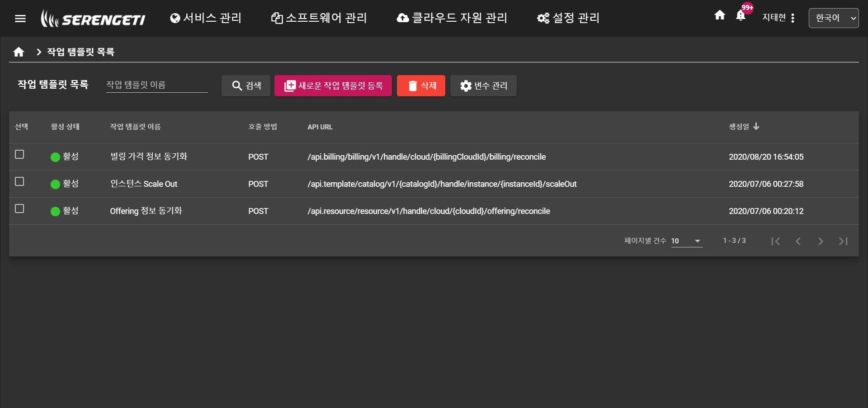Image resolution: width=868 pixels, height=408 pixels.
Task: Open the 한국어 language dropdown
Action: pyautogui.click(x=833, y=18)
